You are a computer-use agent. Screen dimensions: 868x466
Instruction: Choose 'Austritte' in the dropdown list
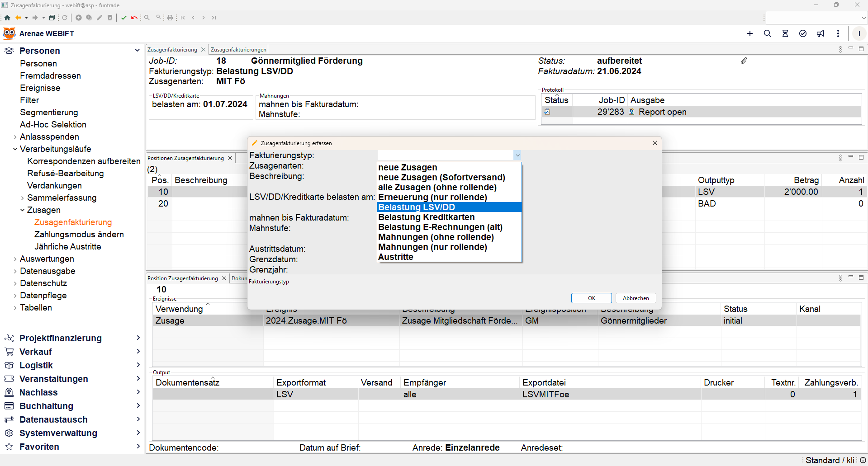pyautogui.click(x=396, y=257)
